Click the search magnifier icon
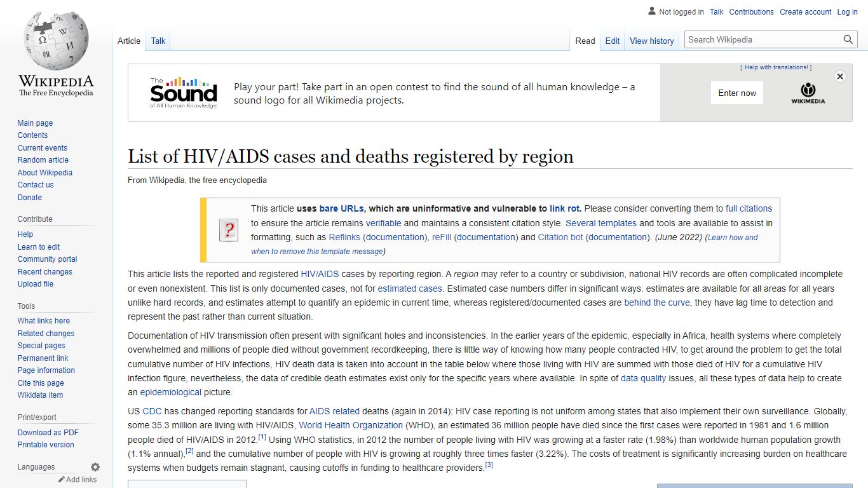The height and width of the screenshot is (488, 868). [848, 39]
